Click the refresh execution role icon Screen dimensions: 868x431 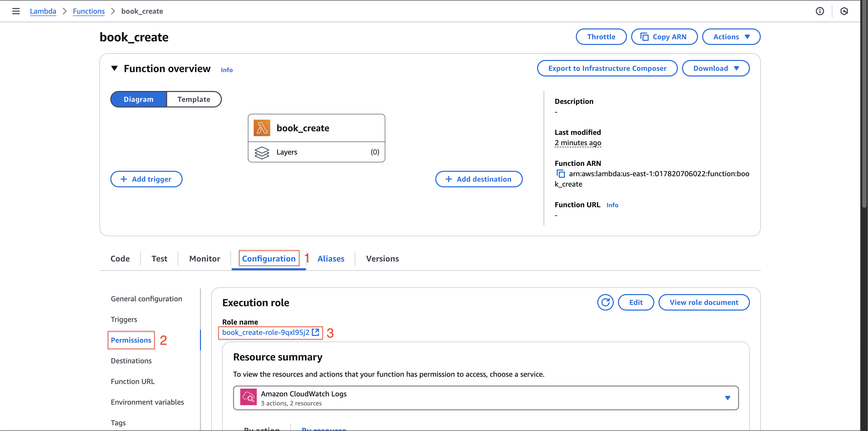[605, 302]
